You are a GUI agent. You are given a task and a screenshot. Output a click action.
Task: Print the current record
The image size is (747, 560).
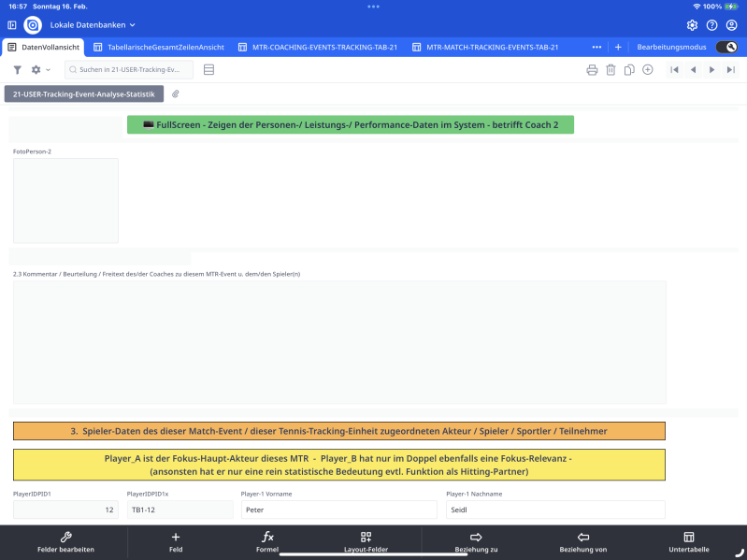pyautogui.click(x=592, y=70)
